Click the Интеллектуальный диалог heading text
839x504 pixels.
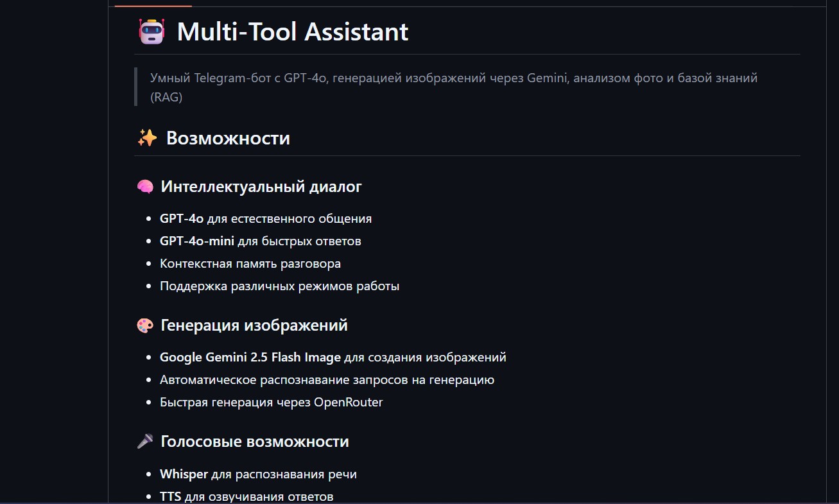tap(261, 187)
